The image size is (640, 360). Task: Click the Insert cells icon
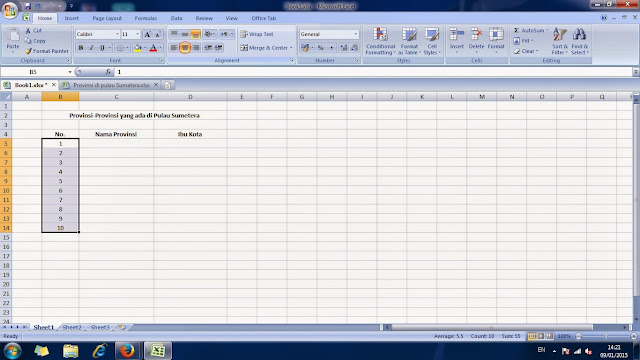(x=457, y=35)
